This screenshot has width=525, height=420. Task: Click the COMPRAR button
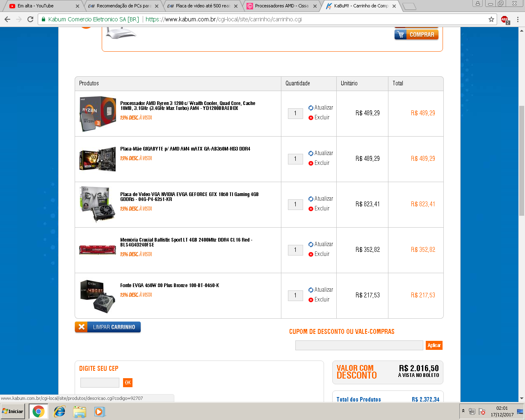coord(416,35)
